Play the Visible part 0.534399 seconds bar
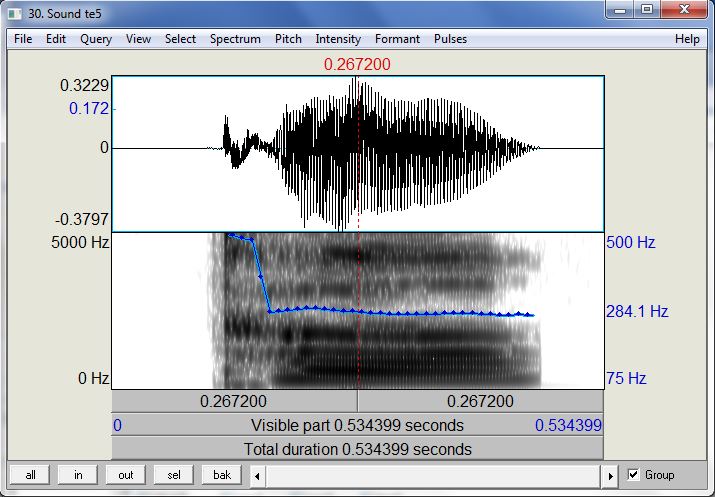 (x=358, y=425)
